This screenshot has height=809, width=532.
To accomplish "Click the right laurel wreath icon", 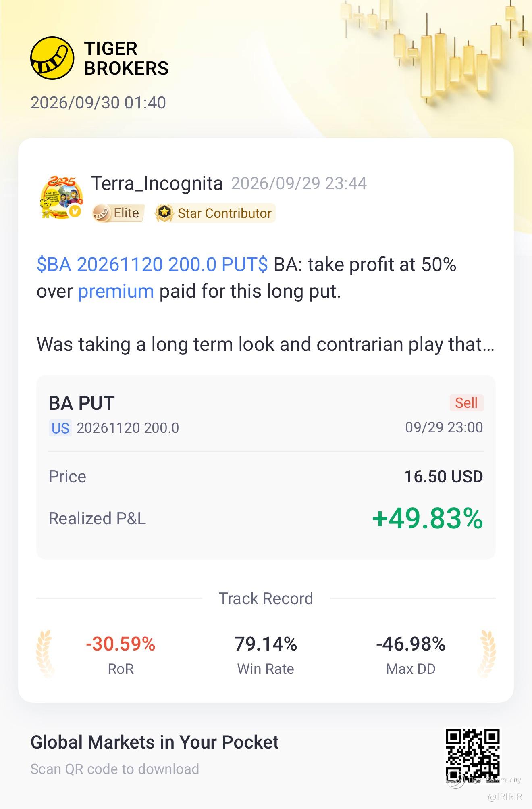I will coord(487,653).
